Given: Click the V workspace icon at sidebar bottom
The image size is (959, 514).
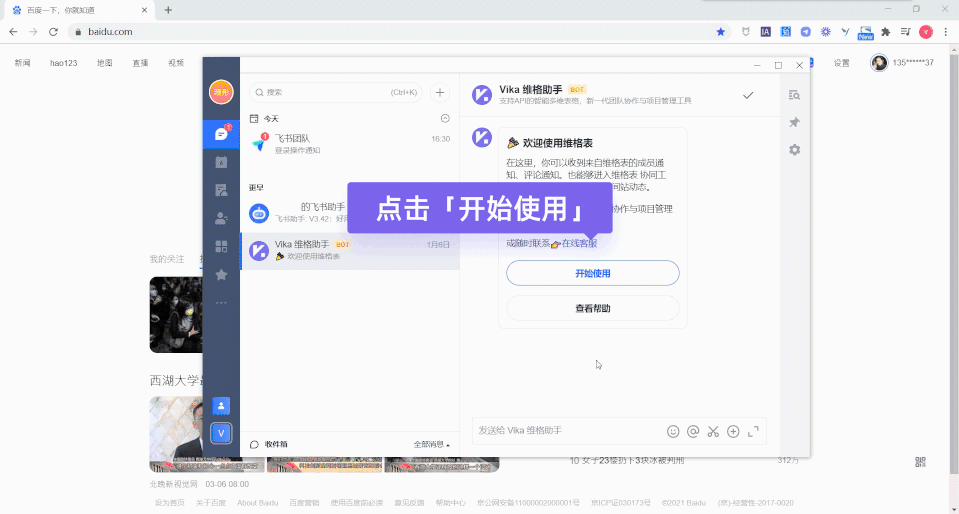Looking at the screenshot, I should [x=221, y=433].
